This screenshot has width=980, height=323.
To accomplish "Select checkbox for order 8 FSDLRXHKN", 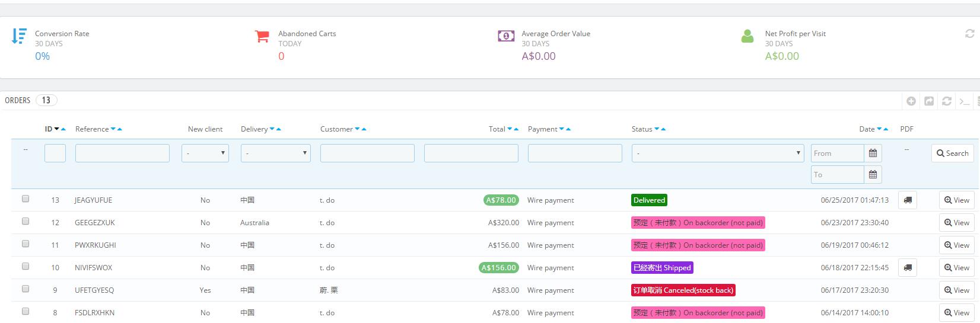I will (x=26, y=312).
